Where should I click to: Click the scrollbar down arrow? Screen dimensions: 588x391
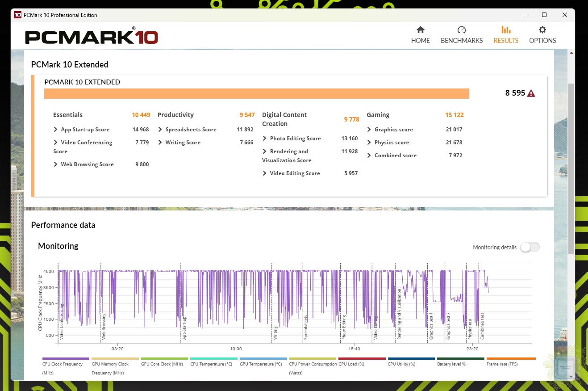571,377
